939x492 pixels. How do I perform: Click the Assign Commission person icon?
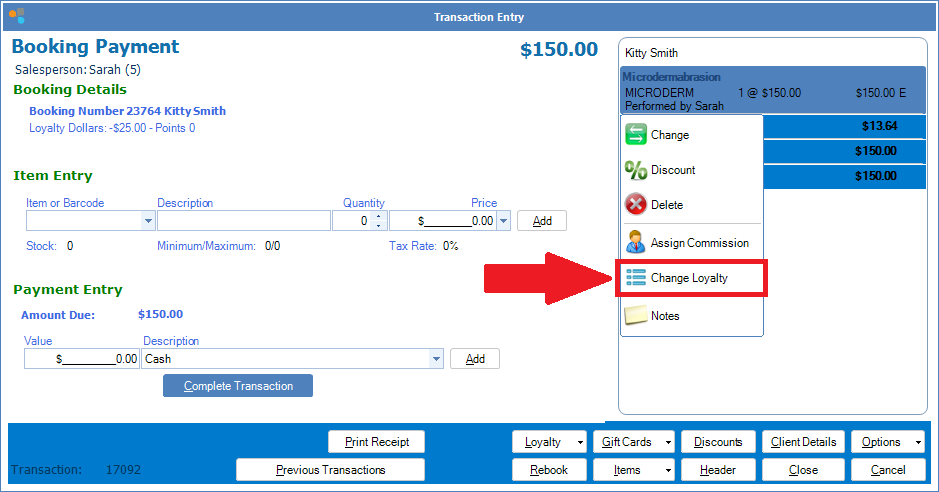pyautogui.click(x=636, y=243)
